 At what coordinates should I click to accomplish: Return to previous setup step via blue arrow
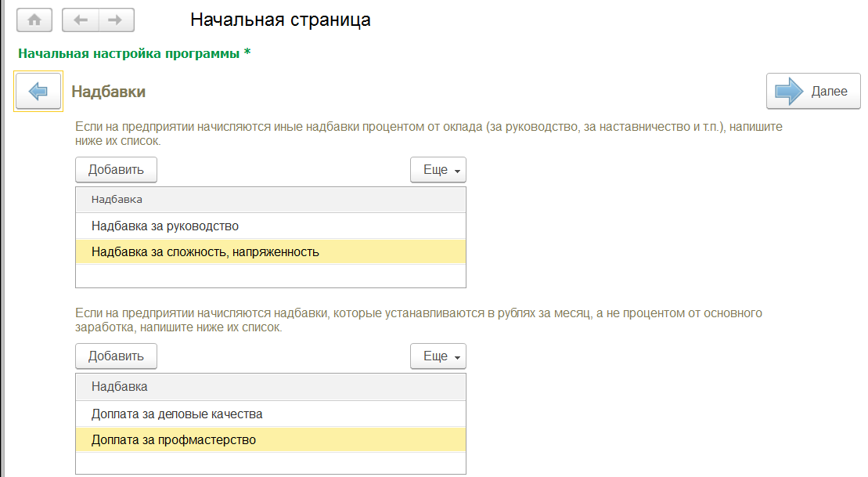point(38,92)
